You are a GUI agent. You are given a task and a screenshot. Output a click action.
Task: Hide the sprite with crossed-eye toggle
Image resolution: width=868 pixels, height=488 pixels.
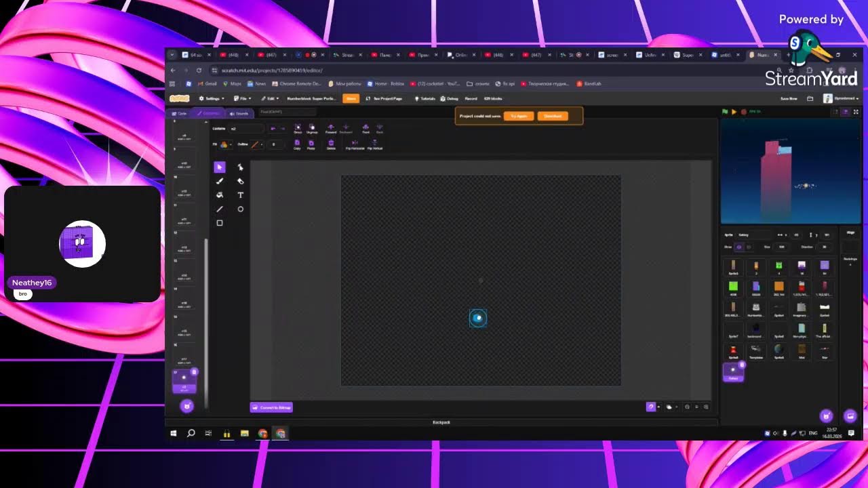(749, 247)
